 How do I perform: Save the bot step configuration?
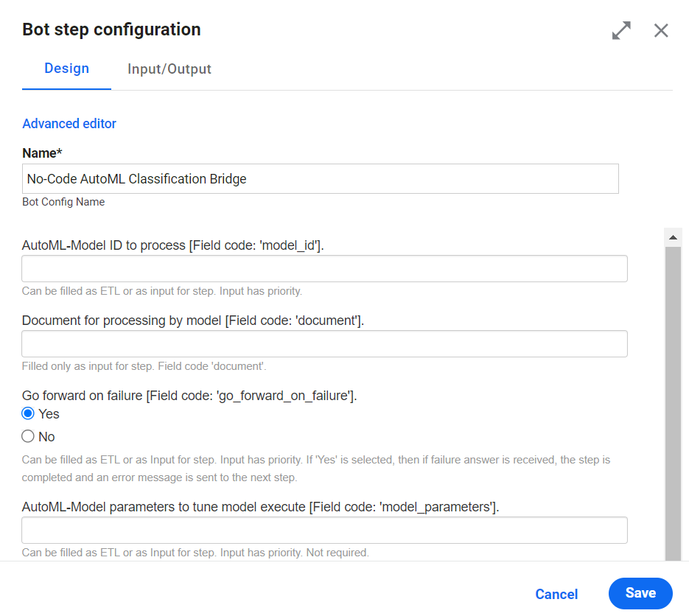point(640,593)
